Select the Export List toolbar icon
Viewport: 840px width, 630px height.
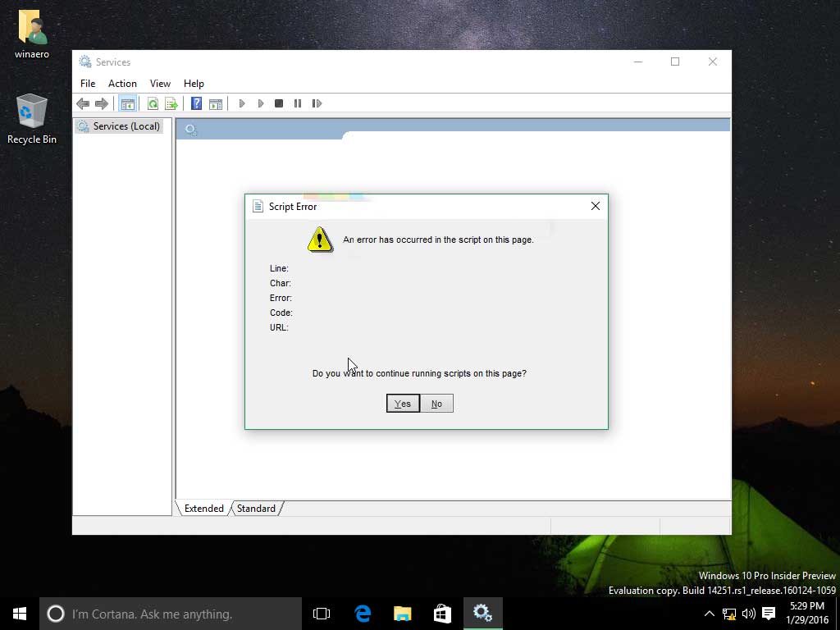coord(171,103)
